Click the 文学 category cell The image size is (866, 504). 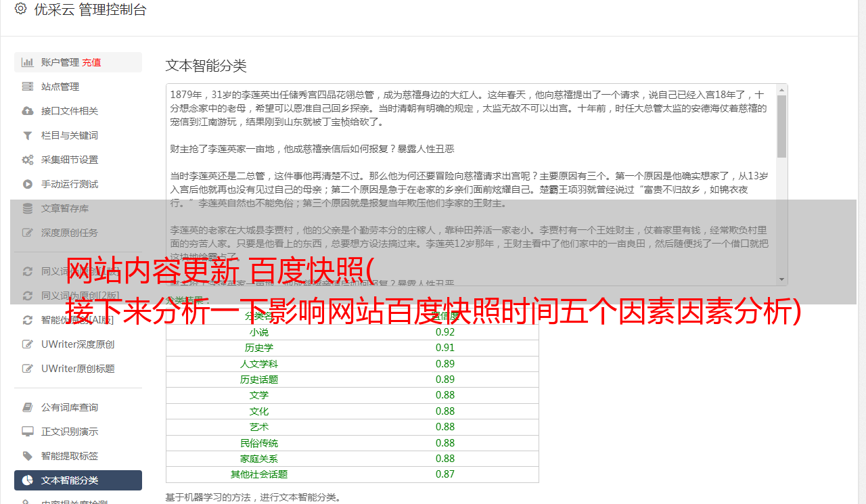point(259,395)
